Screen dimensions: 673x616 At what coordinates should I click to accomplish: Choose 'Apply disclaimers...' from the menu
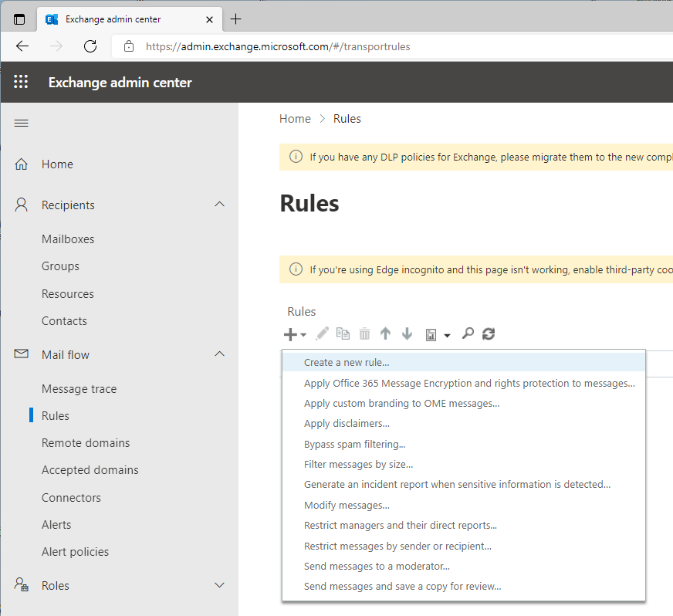[347, 423]
